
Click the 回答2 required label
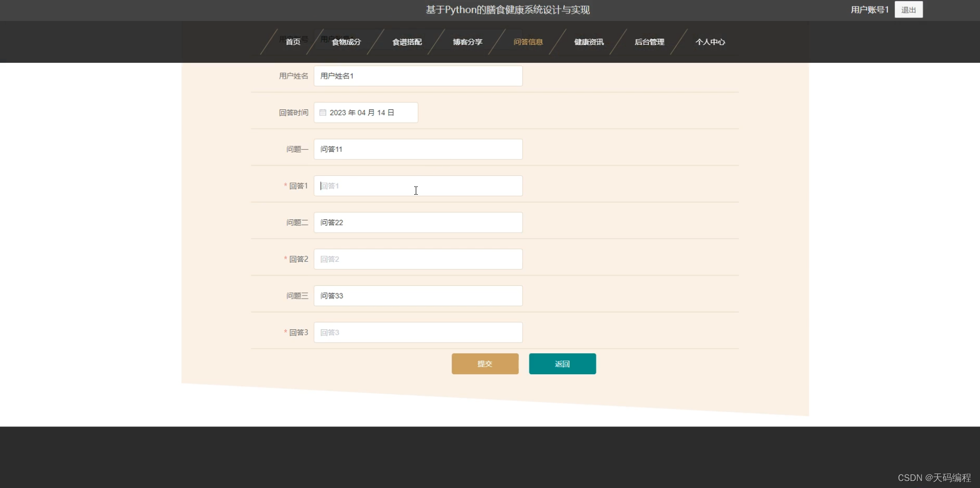coord(296,259)
